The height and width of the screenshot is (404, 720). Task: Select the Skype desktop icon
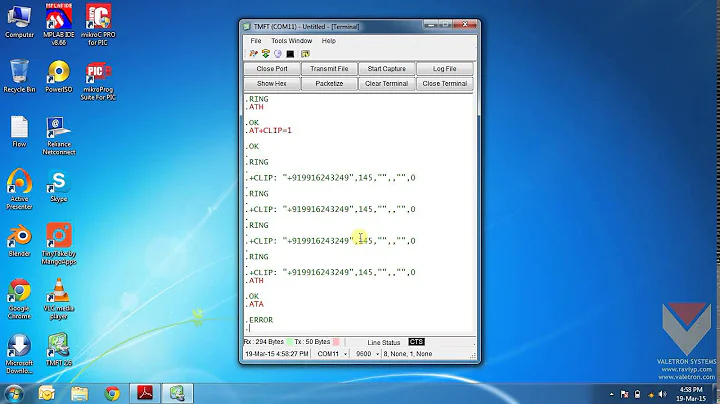[59, 186]
